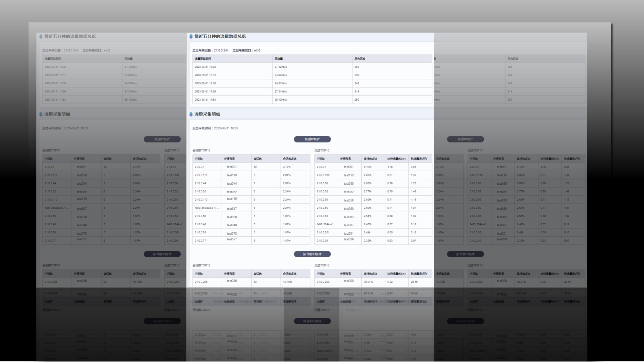The width and height of the screenshot is (644, 362).
Task: Click bullet icon beside highlighted 最近五分钟的流量数据总览 heading
Action: pos(191,37)
